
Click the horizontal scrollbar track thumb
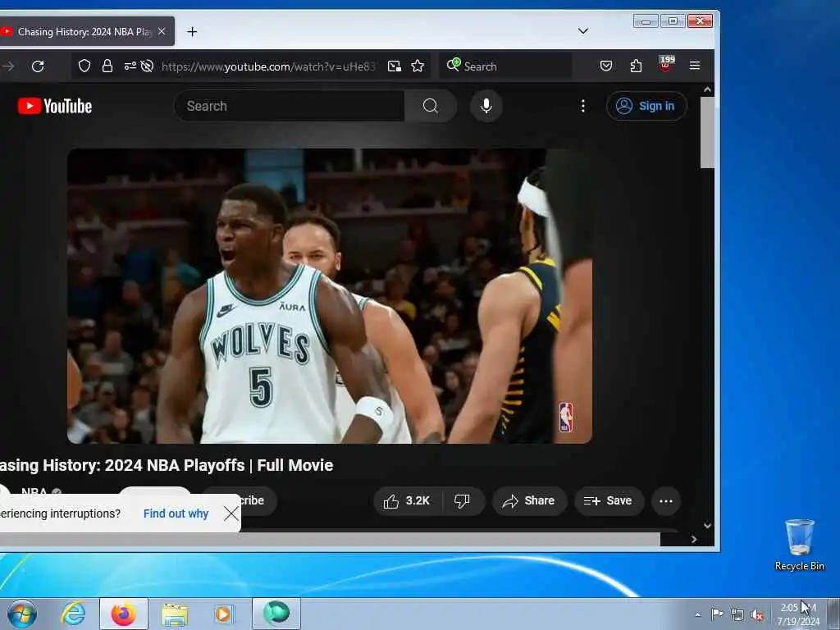330,540
